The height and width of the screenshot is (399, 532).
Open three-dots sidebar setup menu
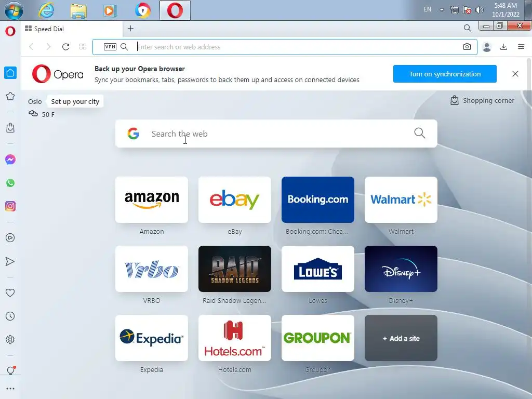10,389
